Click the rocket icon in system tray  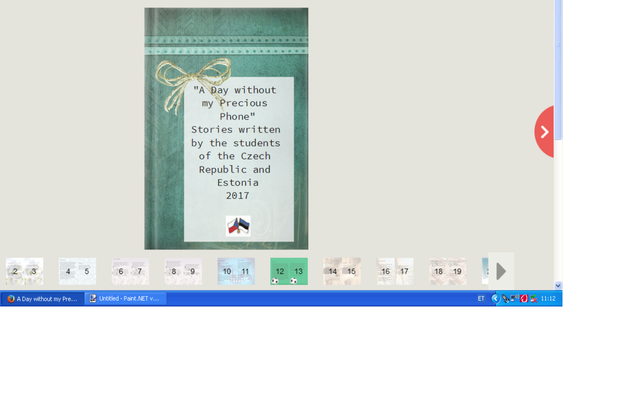click(x=505, y=299)
